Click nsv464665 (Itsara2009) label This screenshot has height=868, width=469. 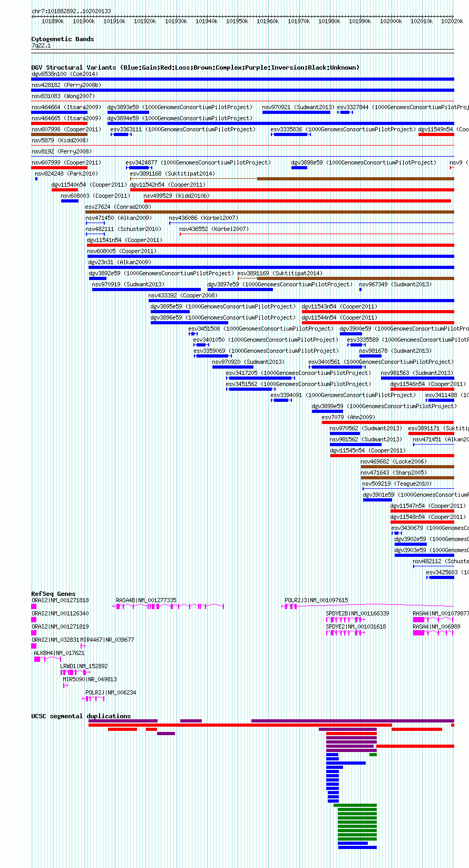tap(66, 118)
